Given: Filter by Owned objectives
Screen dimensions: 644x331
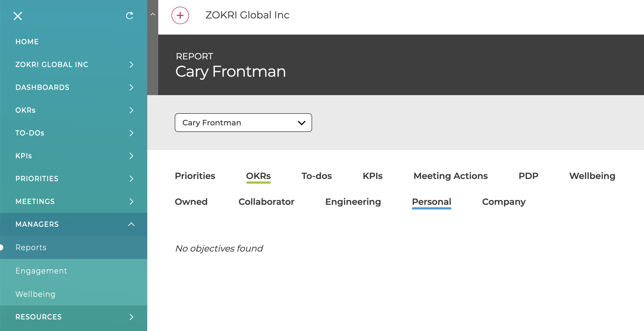Looking at the screenshot, I should (x=191, y=202).
